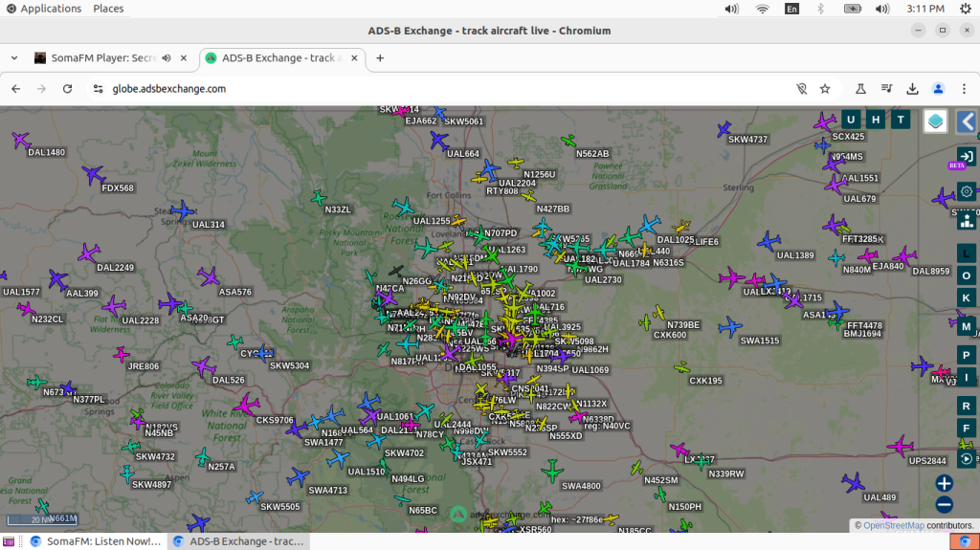The width and height of the screenshot is (980, 550).
Task: Open the map layers selector
Action: pos(936,121)
